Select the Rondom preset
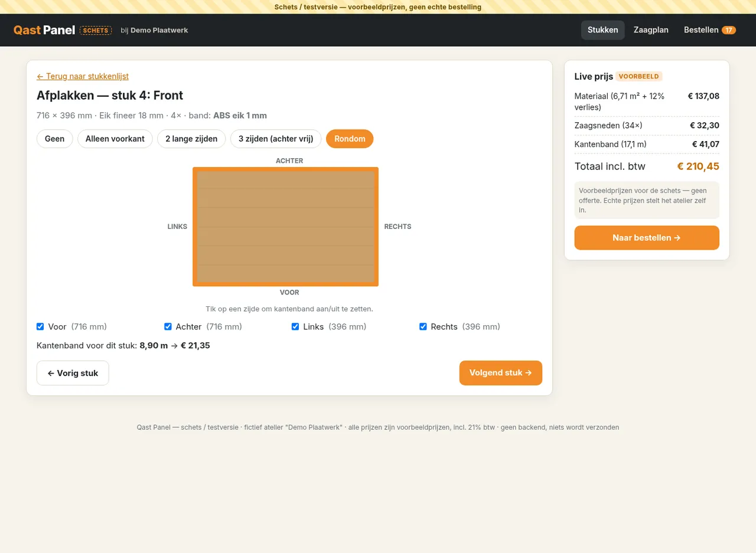The image size is (756, 553). click(x=350, y=139)
